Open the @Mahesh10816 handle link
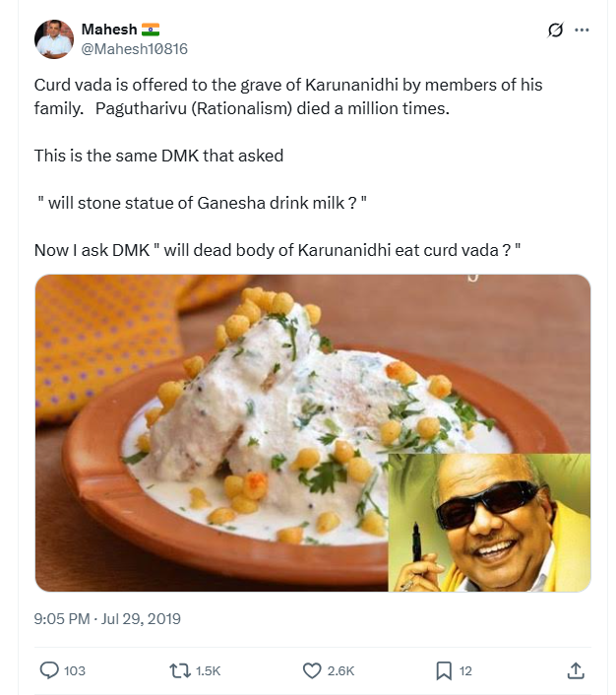 pyautogui.click(x=135, y=48)
